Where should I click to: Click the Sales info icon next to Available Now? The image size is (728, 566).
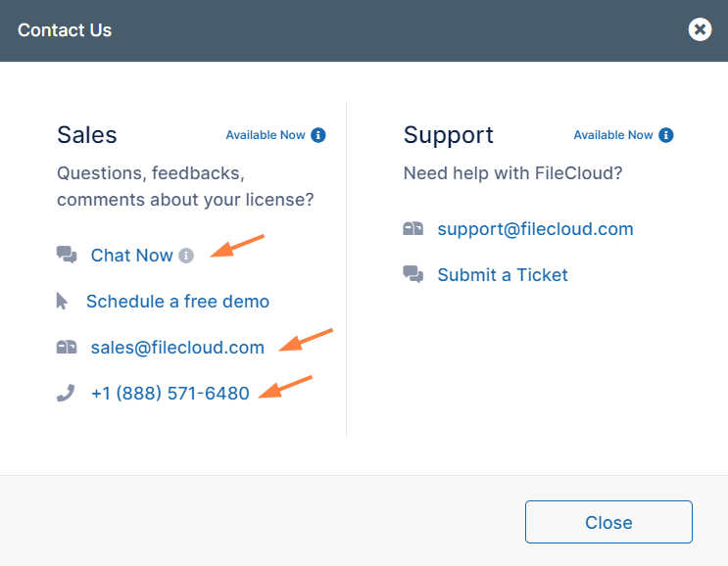coord(318,135)
